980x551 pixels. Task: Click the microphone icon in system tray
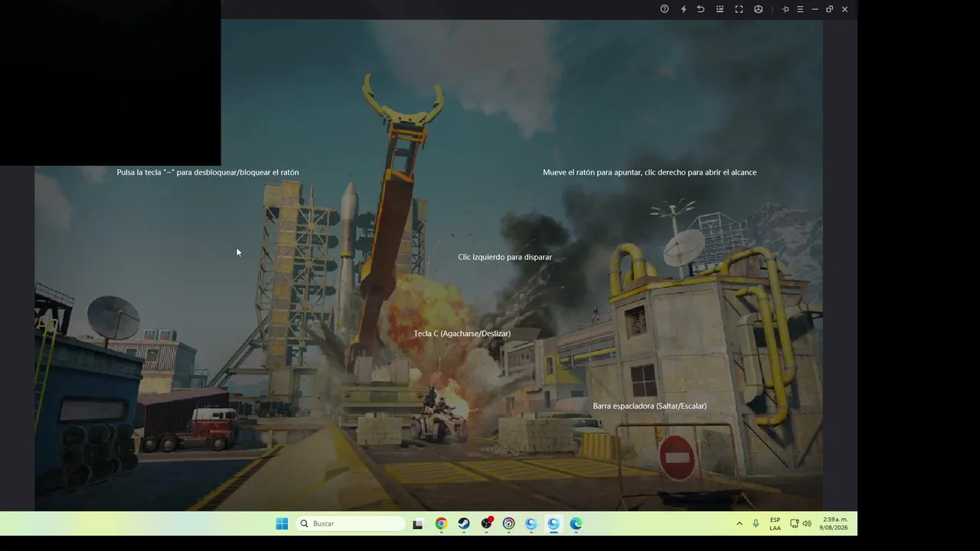tap(756, 523)
